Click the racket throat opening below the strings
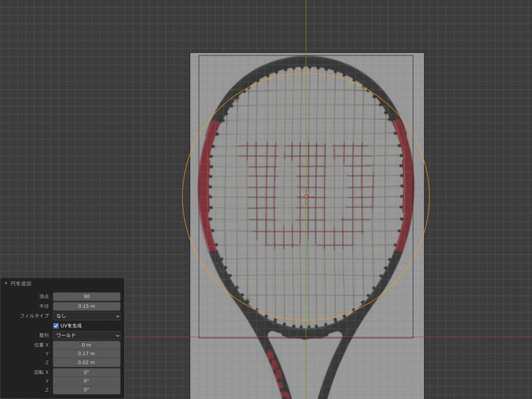 [x=306, y=337]
